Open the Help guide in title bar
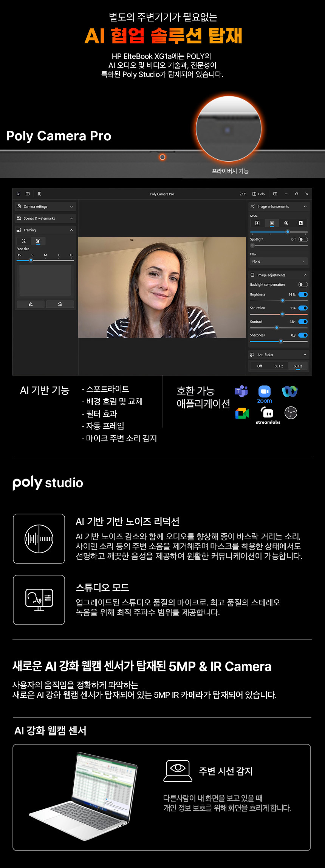 [x=258, y=194]
